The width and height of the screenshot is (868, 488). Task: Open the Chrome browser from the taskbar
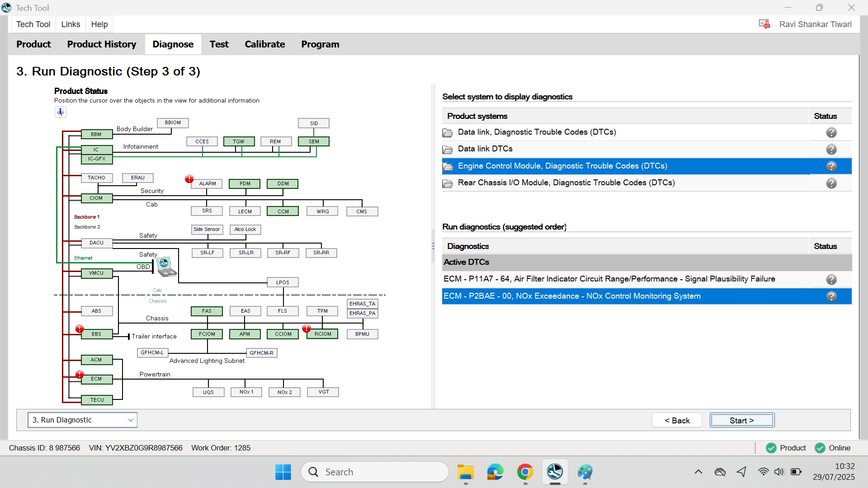coord(525,472)
